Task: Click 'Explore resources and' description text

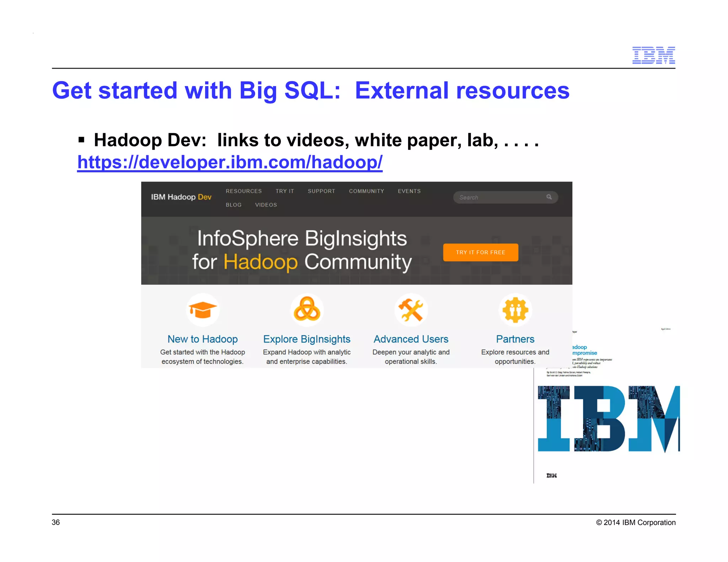Action: [515, 352]
